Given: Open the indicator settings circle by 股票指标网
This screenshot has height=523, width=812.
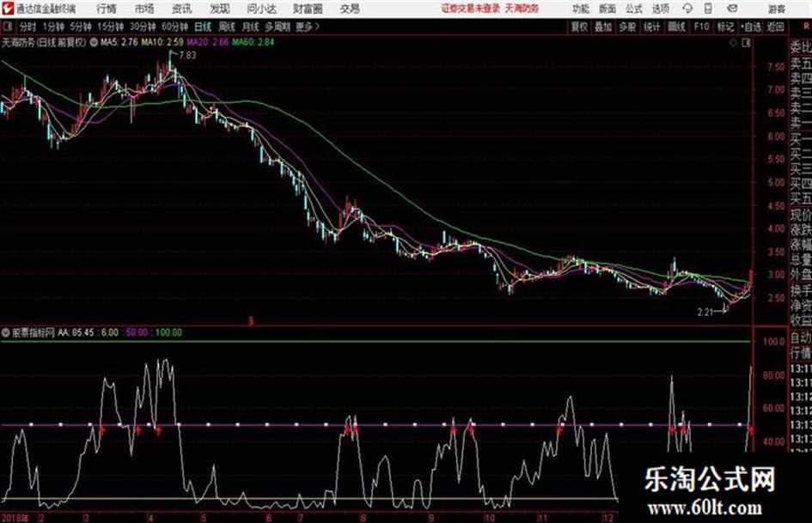Looking at the screenshot, I should pos(6,332).
